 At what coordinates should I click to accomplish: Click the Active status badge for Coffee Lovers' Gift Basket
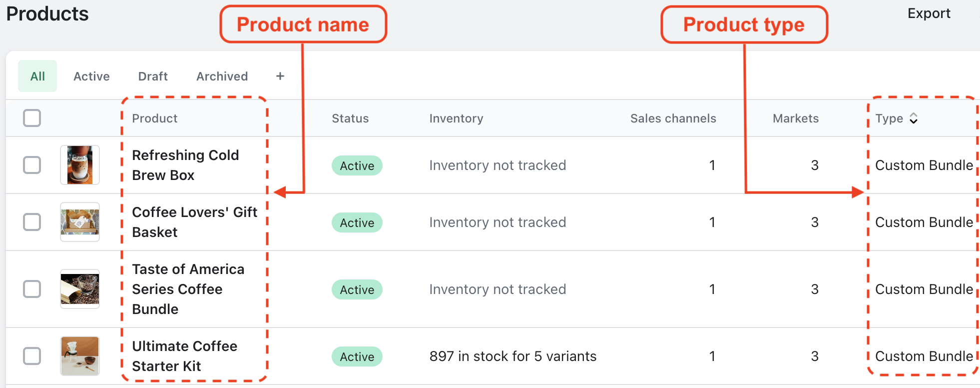(x=357, y=222)
